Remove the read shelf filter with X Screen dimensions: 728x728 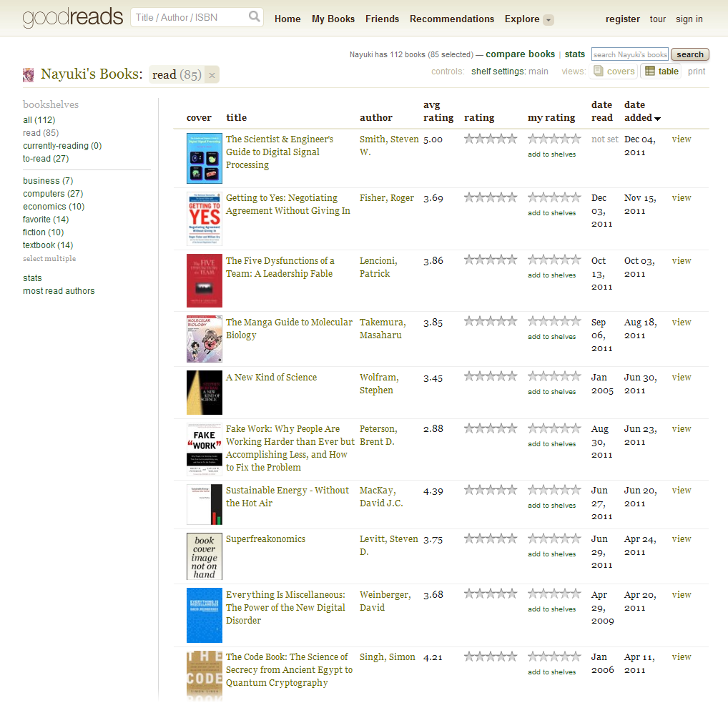pos(212,75)
